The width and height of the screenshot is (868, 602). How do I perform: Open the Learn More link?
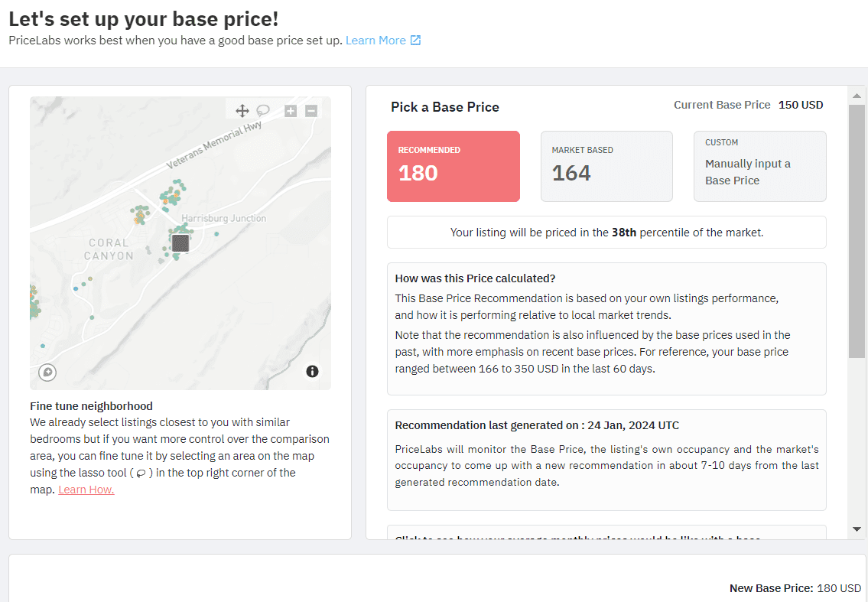pyautogui.click(x=375, y=41)
